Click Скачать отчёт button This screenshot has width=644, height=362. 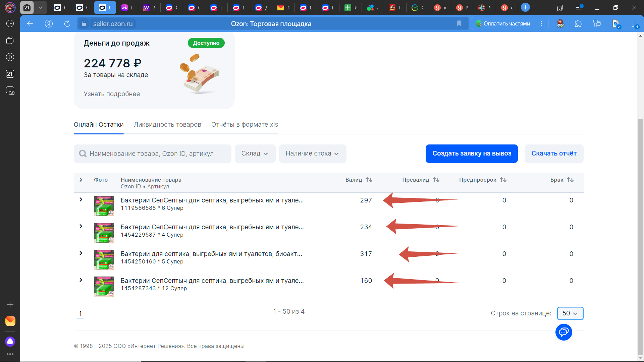tap(554, 154)
